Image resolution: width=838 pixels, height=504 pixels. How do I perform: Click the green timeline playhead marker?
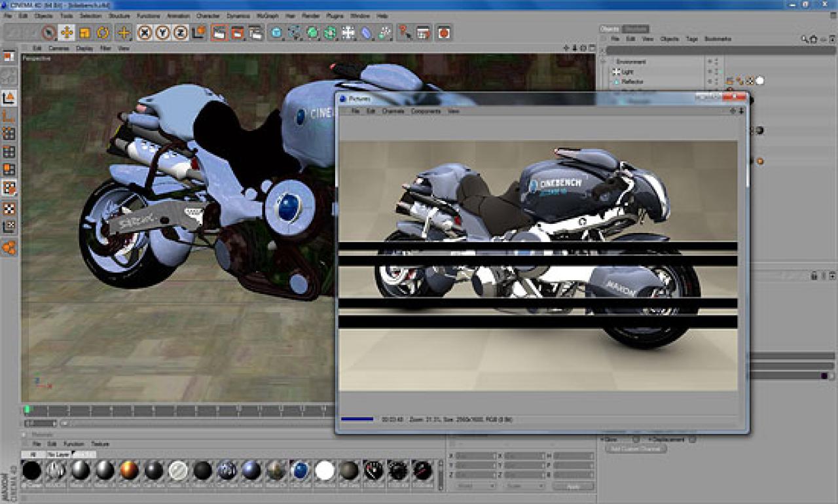pos(27,409)
